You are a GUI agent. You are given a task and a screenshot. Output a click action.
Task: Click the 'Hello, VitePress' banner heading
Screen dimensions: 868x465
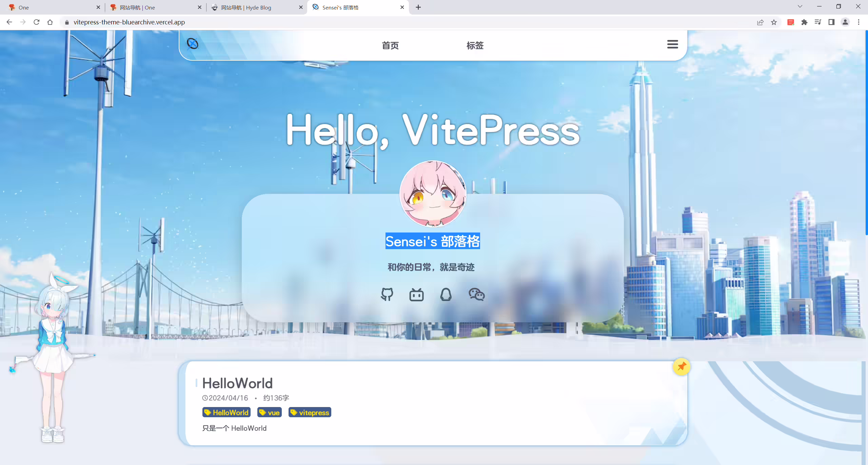point(433,131)
